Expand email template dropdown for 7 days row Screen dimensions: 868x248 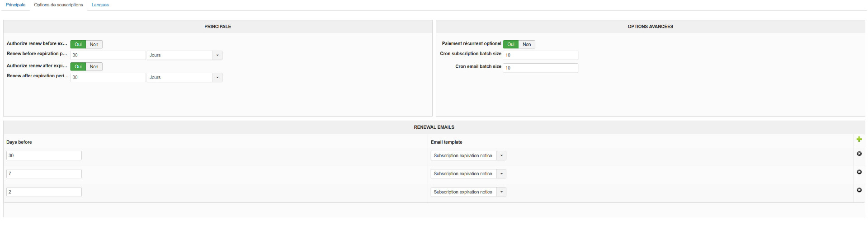[501, 174]
